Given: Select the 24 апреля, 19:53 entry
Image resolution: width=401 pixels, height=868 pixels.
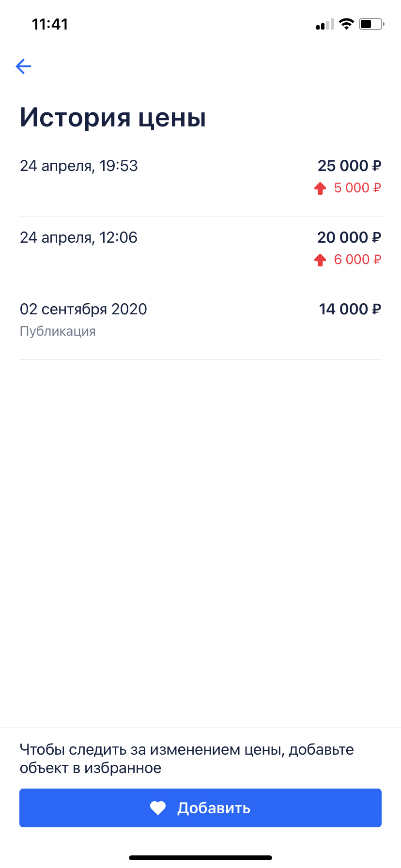Looking at the screenshot, I should click(x=79, y=166).
